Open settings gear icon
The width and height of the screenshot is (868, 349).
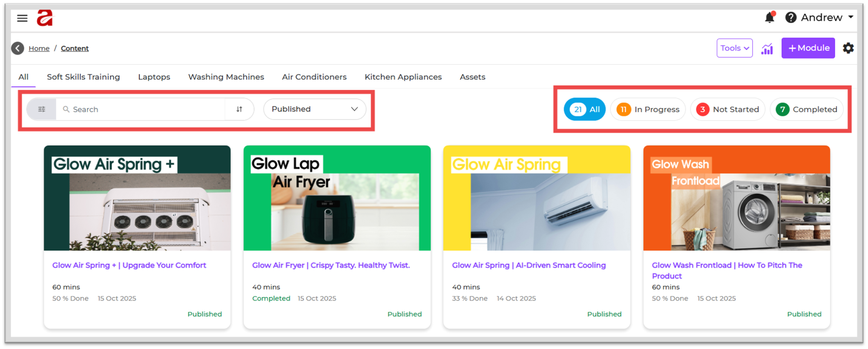[848, 48]
